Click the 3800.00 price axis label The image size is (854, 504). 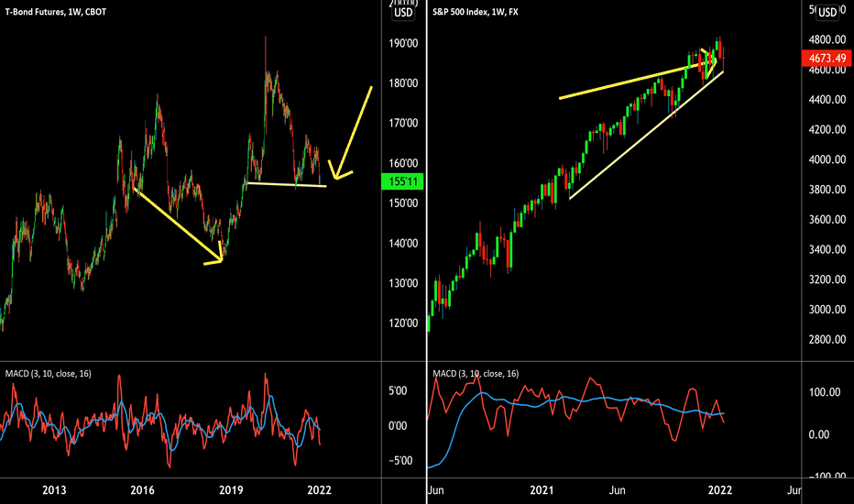pyautogui.click(x=827, y=190)
